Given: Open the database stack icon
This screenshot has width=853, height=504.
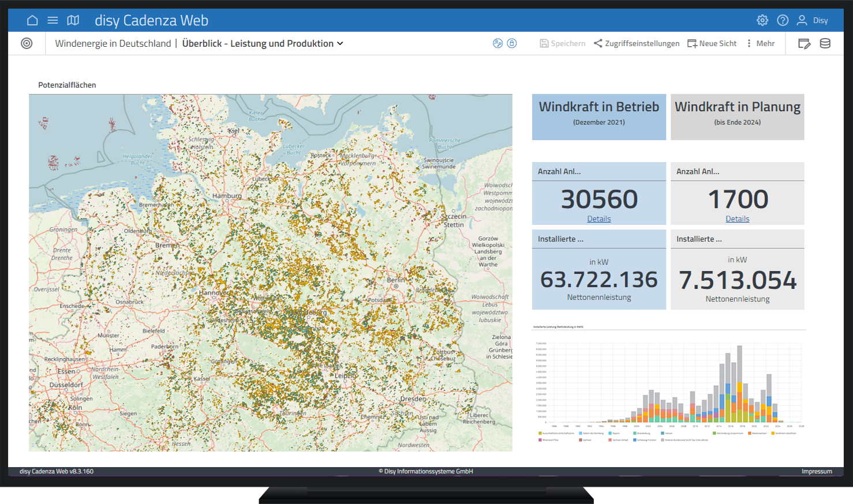Looking at the screenshot, I should coord(825,43).
